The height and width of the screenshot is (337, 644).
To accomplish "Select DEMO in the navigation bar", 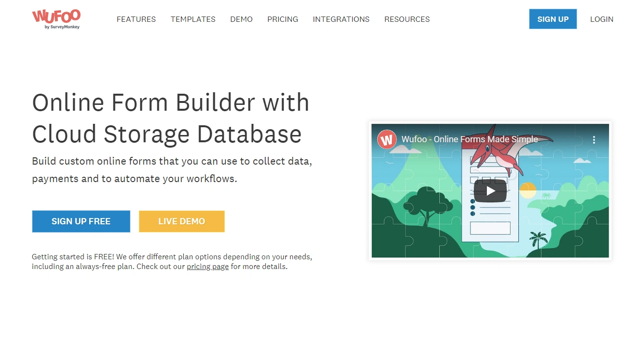I will tap(241, 19).
